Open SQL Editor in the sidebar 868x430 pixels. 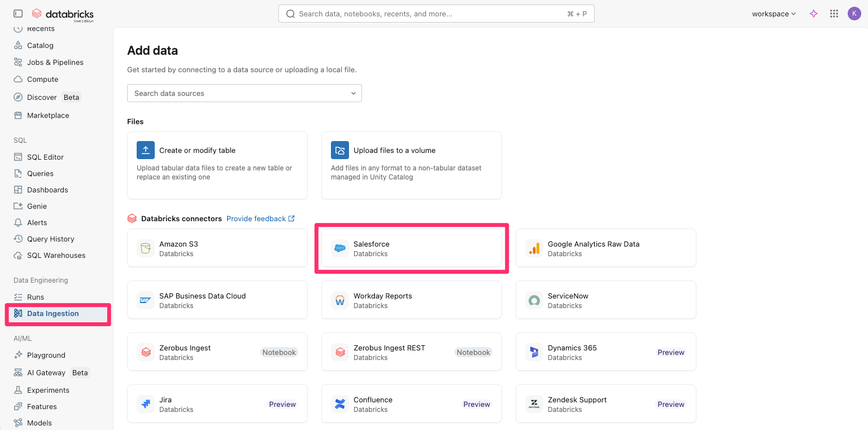(45, 157)
